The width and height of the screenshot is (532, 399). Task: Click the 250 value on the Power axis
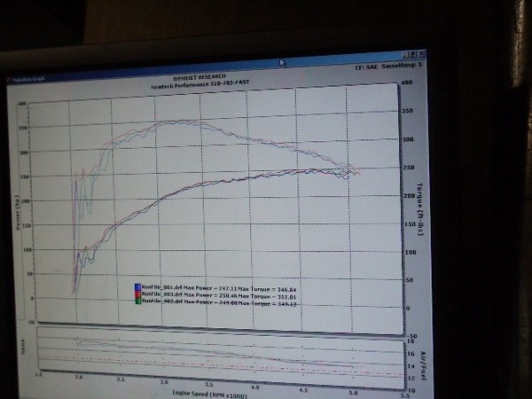tap(25, 177)
